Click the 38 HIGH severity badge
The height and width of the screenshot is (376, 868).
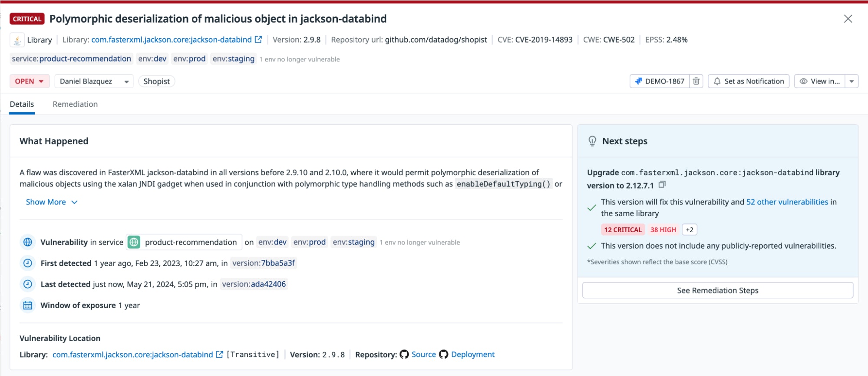[x=663, y=230]
